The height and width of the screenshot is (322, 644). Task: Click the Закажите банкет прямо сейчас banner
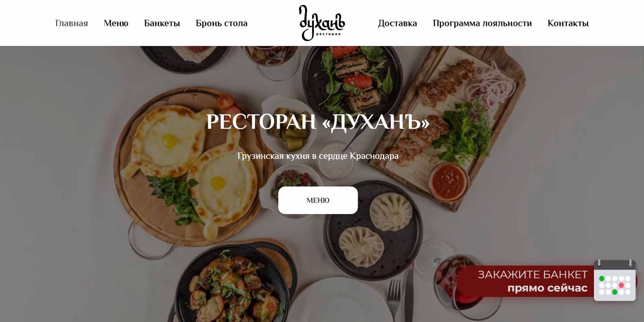pyautogui.click(x=546, y=281)
